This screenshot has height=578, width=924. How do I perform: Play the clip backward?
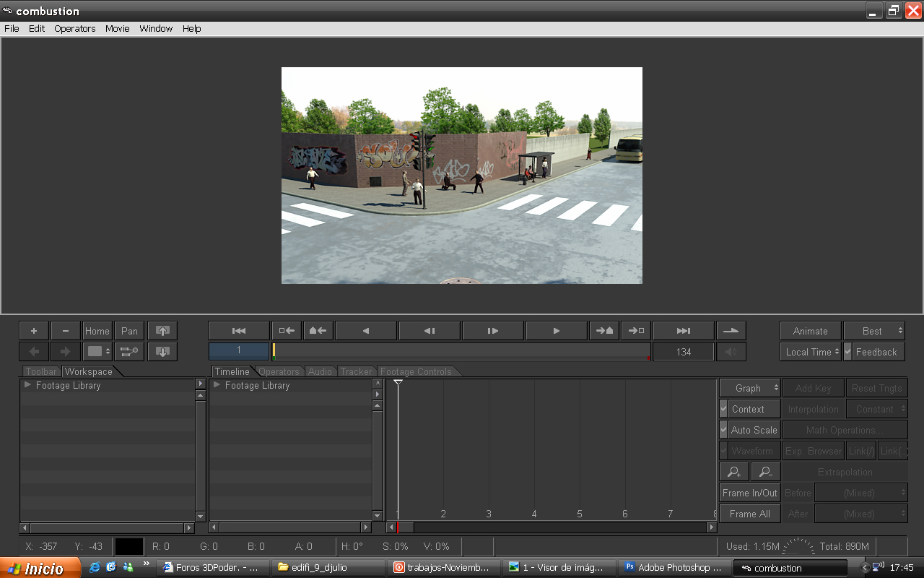pos(366,331)
